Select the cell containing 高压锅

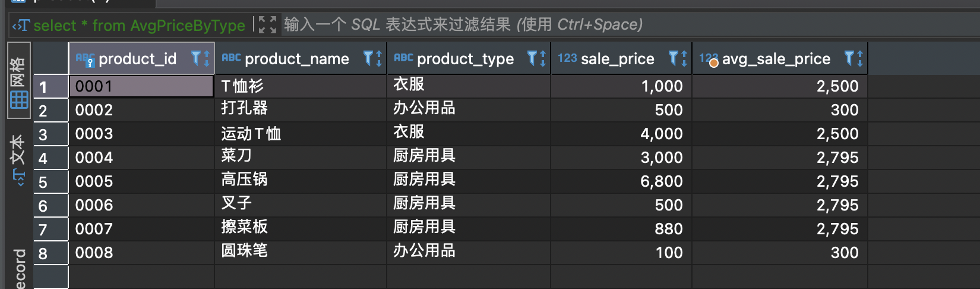[301, 181]
